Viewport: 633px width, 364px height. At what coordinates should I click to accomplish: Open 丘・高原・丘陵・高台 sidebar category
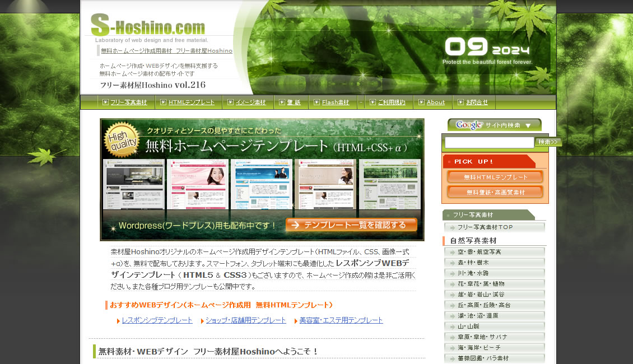(x=495, y=305)
